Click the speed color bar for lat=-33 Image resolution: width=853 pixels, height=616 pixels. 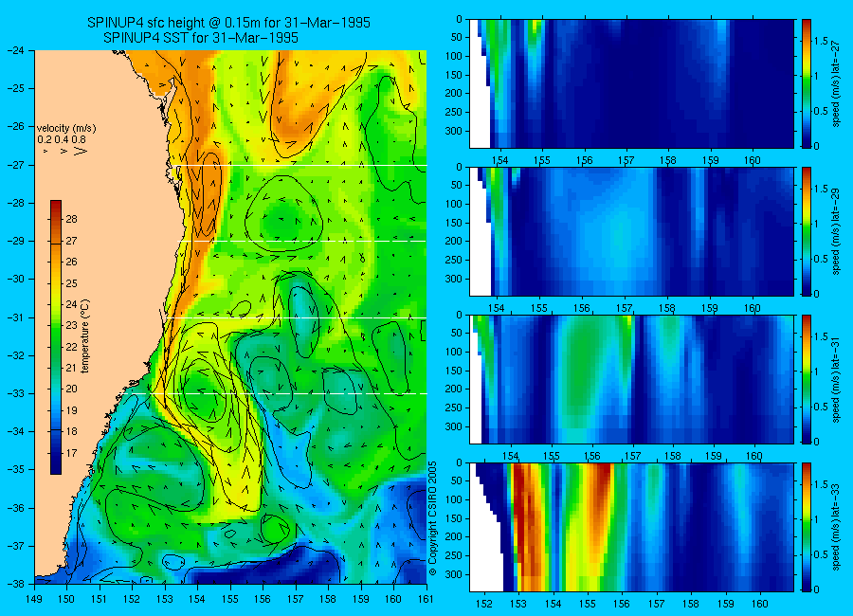[806, 527]
